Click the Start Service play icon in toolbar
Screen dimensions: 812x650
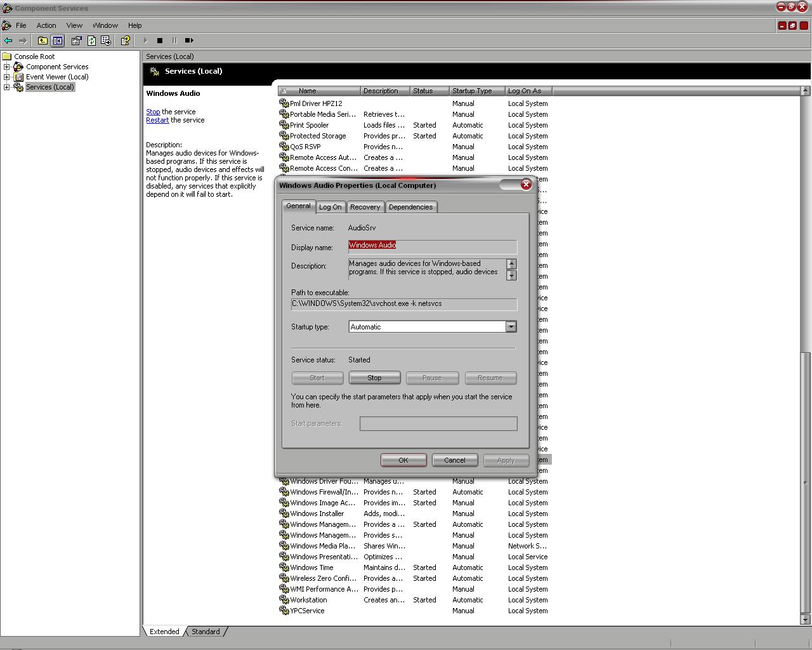click(x=145, y=41)
